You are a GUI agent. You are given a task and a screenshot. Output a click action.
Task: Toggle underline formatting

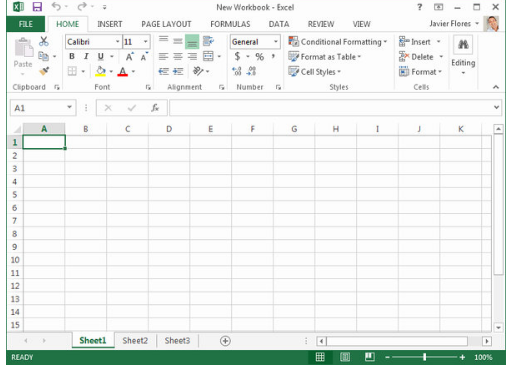[x=101, y=56]
